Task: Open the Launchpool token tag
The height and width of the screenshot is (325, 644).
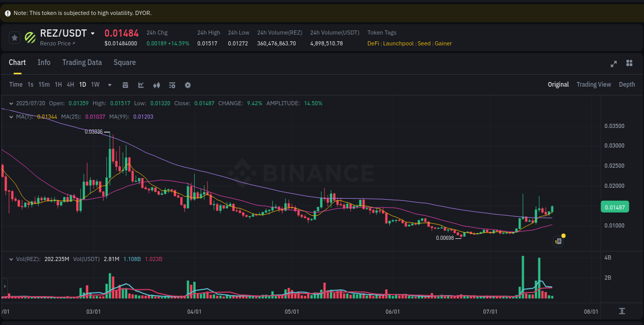Action: click(398, 43)
